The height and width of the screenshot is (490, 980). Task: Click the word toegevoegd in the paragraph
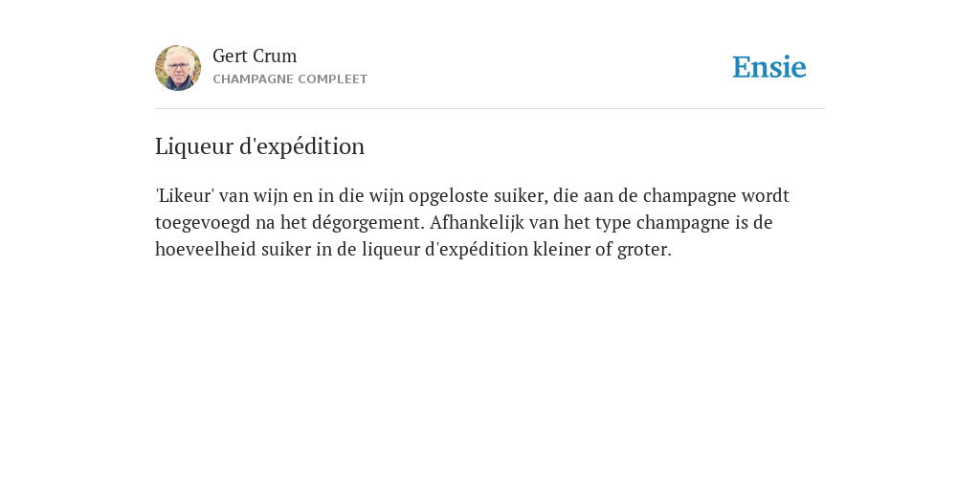(x=203, y=223)
